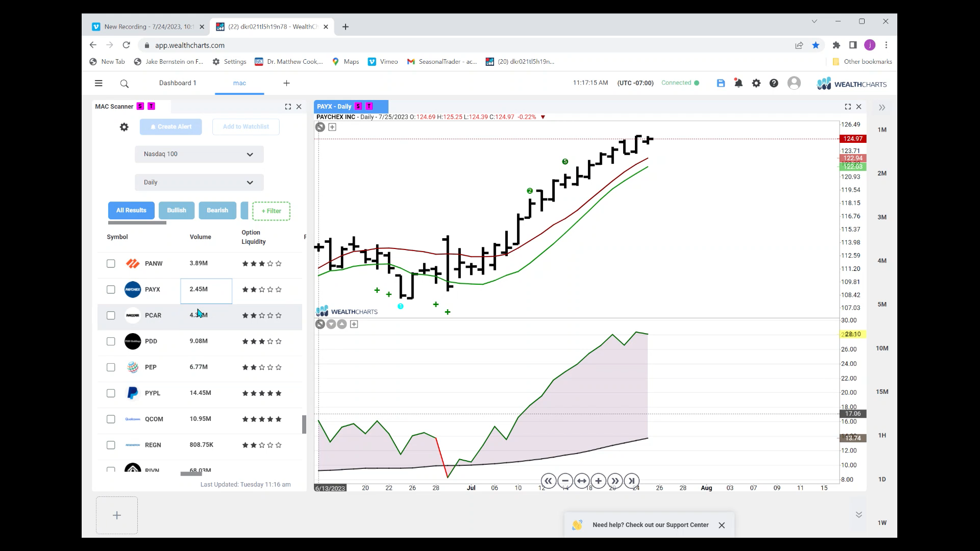Sort scanner by Volume column header
Image resolution: width=980 pixels, height=551 pixels.
201,237
